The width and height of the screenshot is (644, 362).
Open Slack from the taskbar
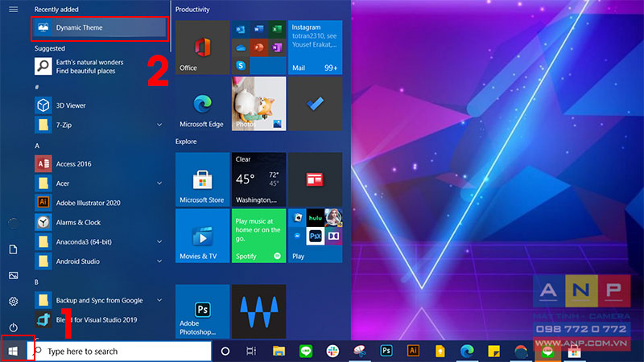[332, 352]
